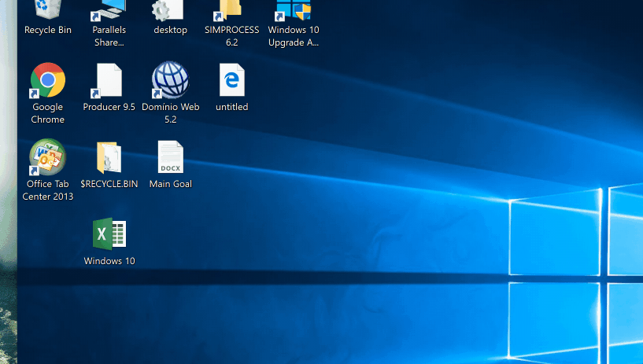The width and height of the screenshot is (643, 364).
Task: Click the 'Main Goal' text label
Action: [x=170, y=184]
